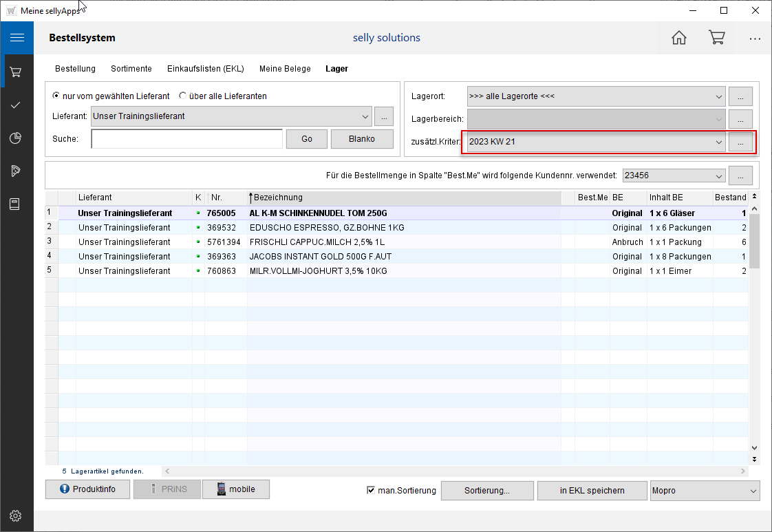Open the hamburger menu in sidebar
The width and height of the screenshot is (772, 532).
point(17,38)
